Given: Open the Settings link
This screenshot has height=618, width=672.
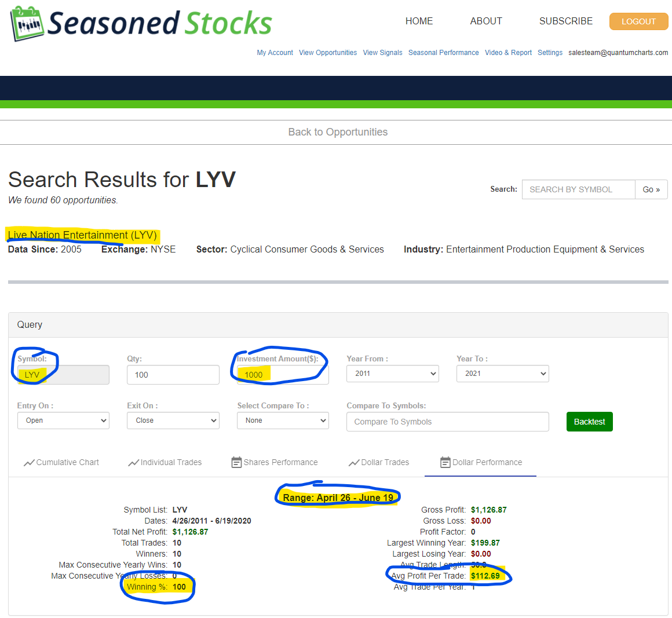Looking at the screenshot, I should [x=550, y=52].
